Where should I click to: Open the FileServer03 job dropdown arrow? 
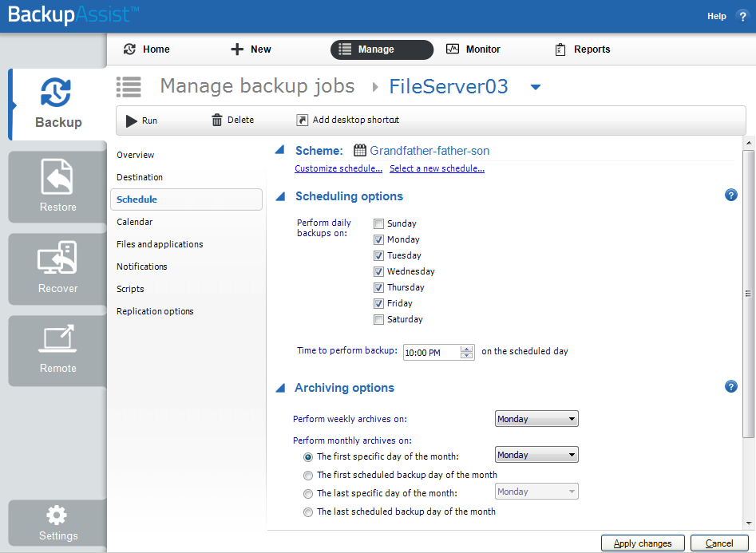coord(535,87)
